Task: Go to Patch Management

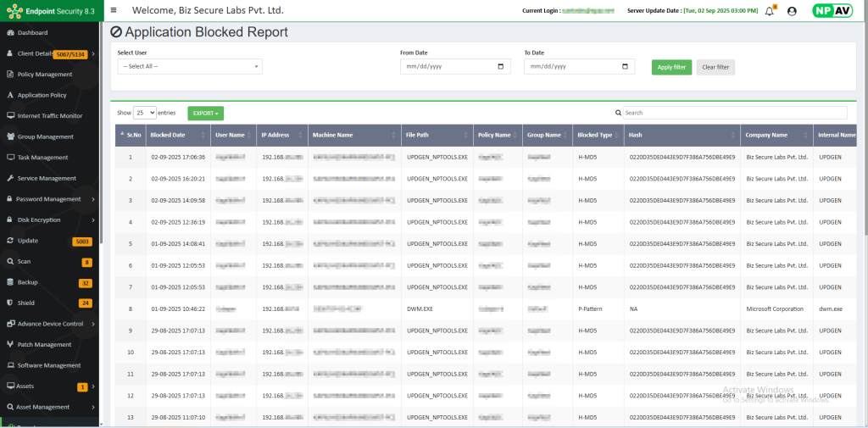Action: [44, 344]
